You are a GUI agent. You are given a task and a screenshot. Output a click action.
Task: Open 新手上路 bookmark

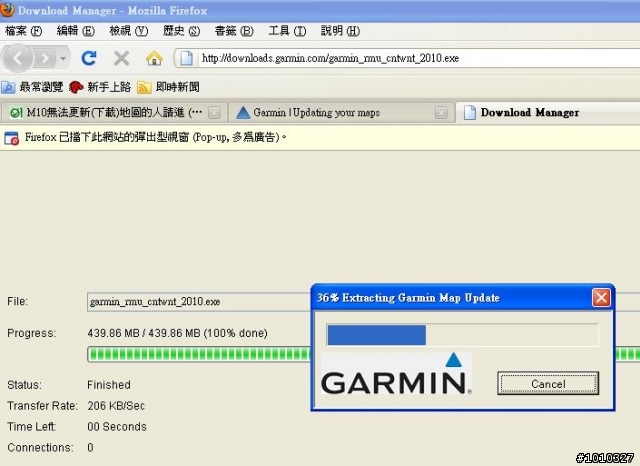pyautogui.click(x=100, y=87)
